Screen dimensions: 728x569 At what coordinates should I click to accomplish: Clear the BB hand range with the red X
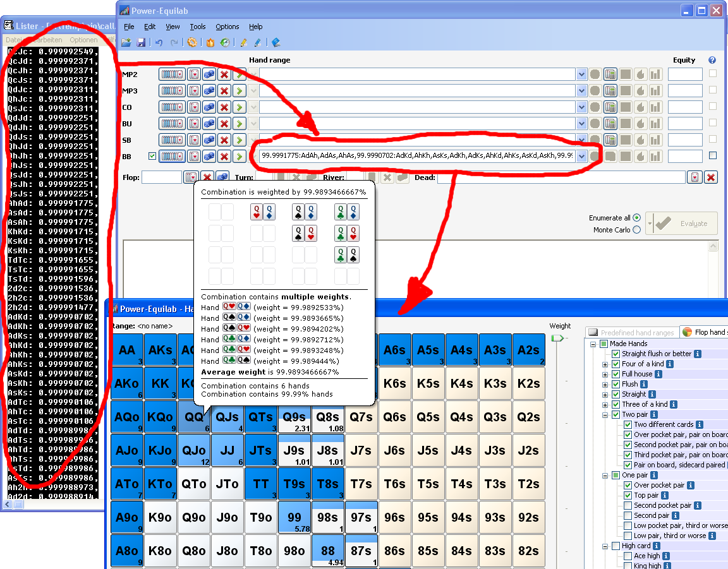point(224,157)
